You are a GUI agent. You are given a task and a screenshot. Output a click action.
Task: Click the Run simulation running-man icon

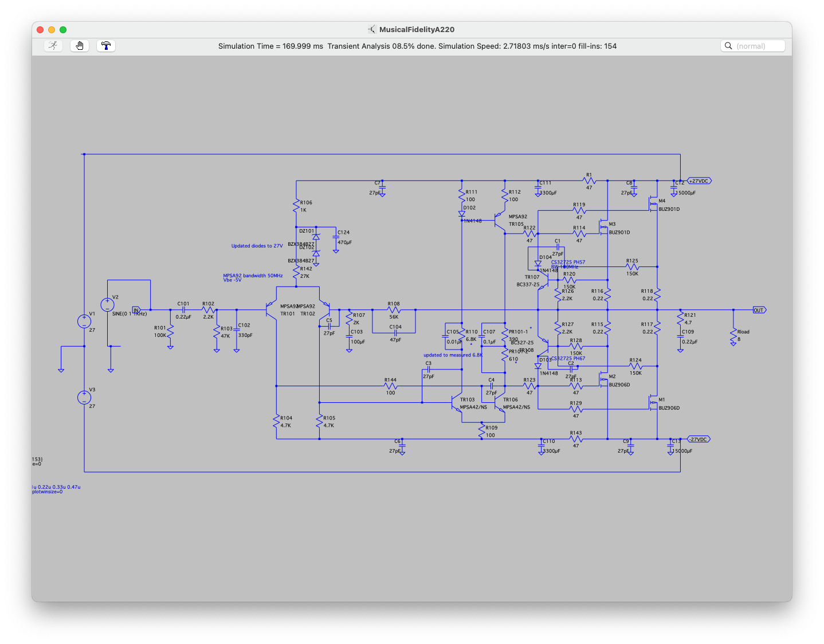(53, 46)
